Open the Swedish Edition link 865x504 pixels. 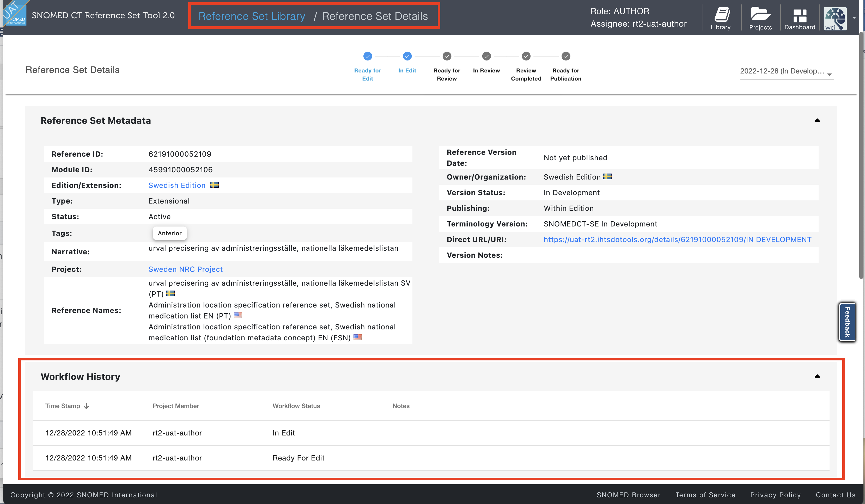pos(177,185)
